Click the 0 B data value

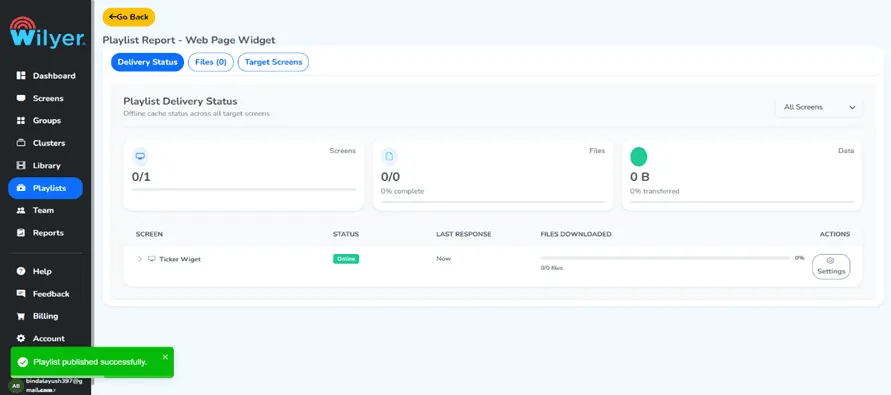click(x=640, y=177)
